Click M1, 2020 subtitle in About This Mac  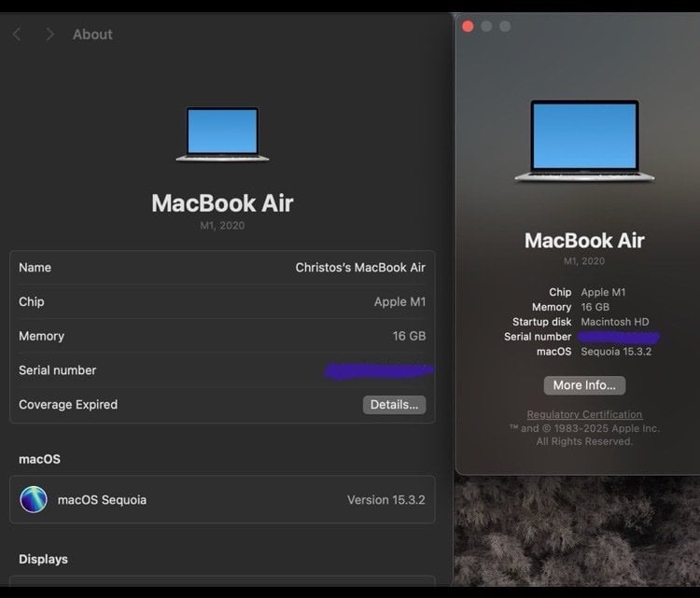tap(584, 261)
